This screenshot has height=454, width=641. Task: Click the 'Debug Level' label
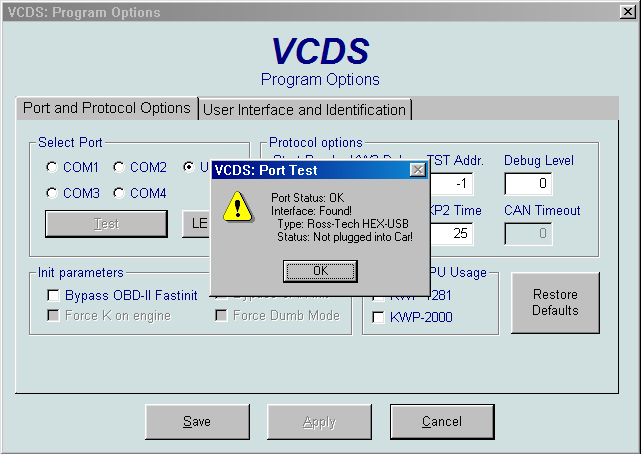click(538, 160)
